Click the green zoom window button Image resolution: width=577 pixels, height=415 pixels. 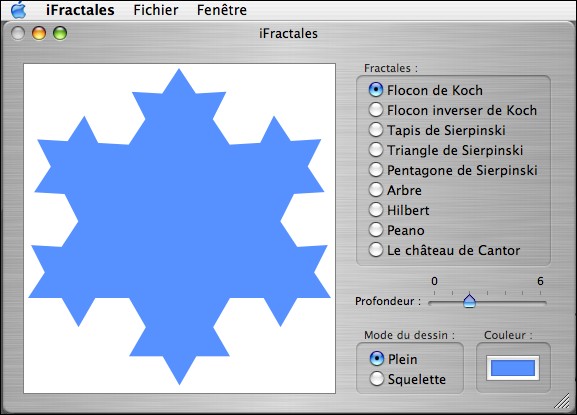click(60, 33)
